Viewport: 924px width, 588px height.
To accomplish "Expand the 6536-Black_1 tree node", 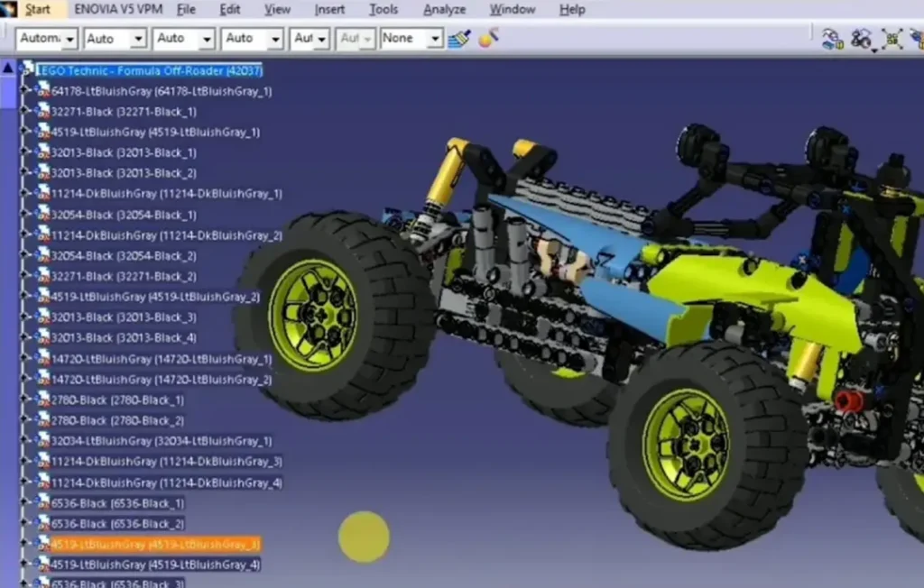I will (26, 502).
